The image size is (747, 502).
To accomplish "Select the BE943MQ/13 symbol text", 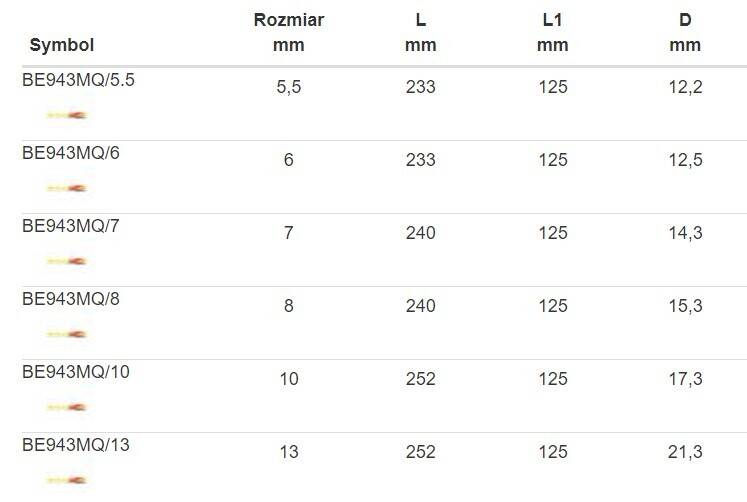I will click(x=76, y=445).
